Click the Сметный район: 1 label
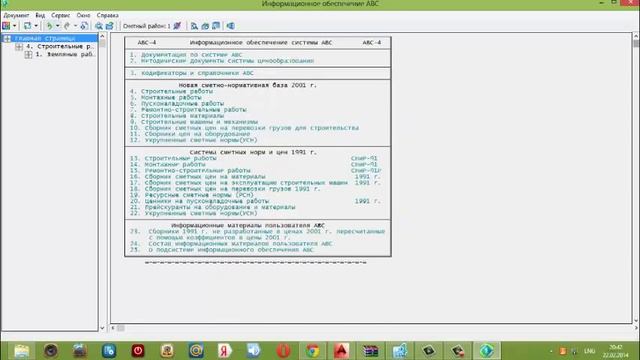Viewport: 640px width, 360px height. coord(147,26)
